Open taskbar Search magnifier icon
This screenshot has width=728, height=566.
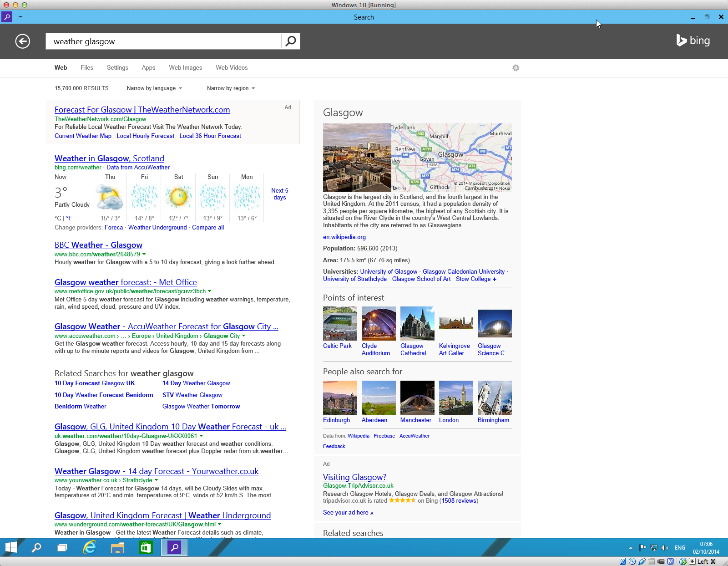[x=36, y=547]
